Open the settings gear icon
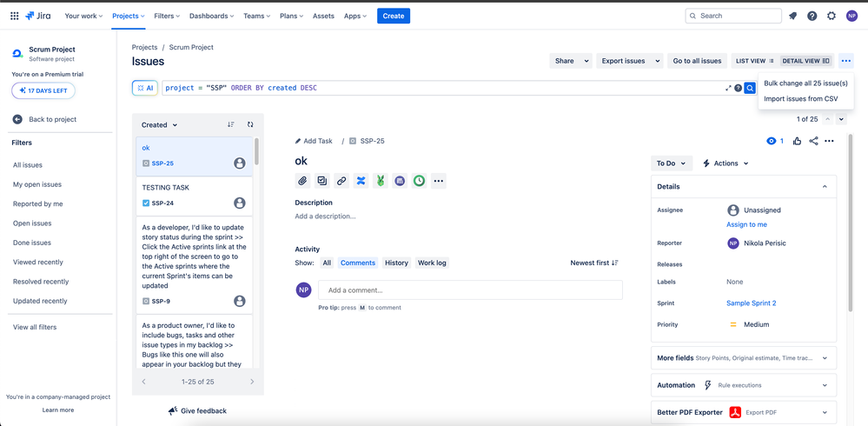Image resolution: width=868 pixels, height=426 pixels. [x=832, y=16]
